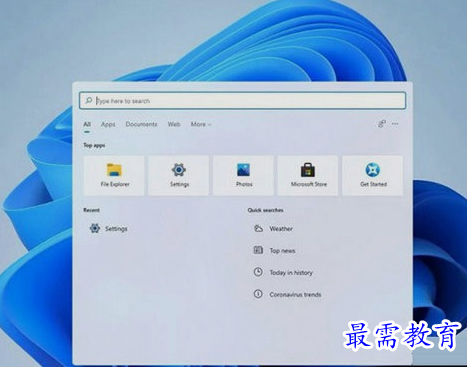This screenshot has height=367, width=467.
Task: Focus the Type here to search field
Action: (x=243, y=100)
